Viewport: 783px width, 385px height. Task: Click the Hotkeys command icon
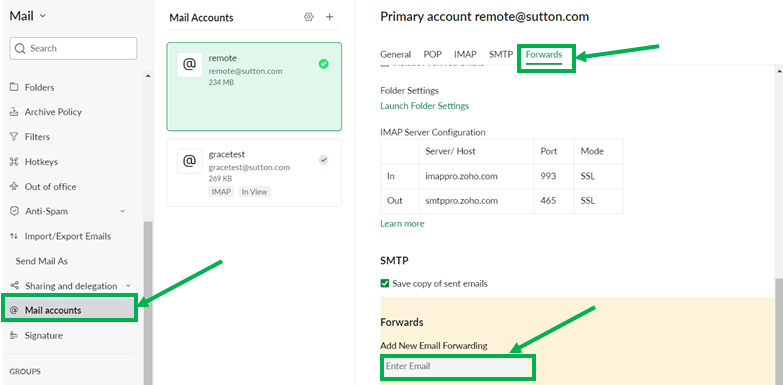(14, 162)
